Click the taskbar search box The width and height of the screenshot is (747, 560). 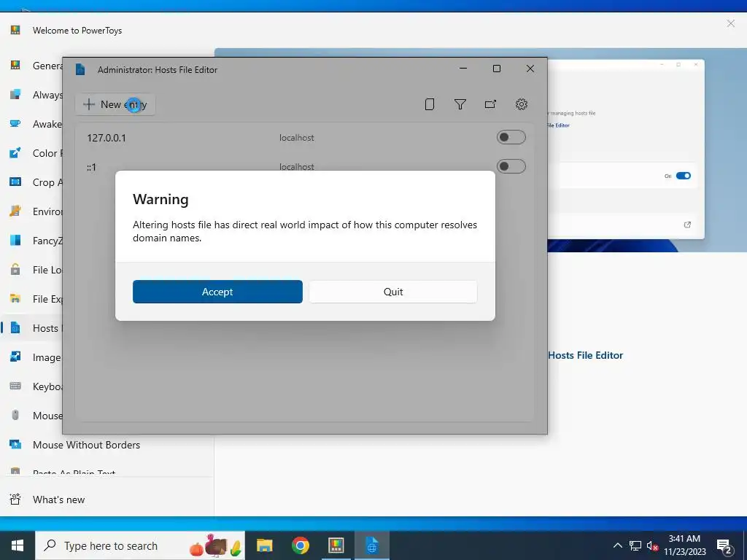coord(140,545)
